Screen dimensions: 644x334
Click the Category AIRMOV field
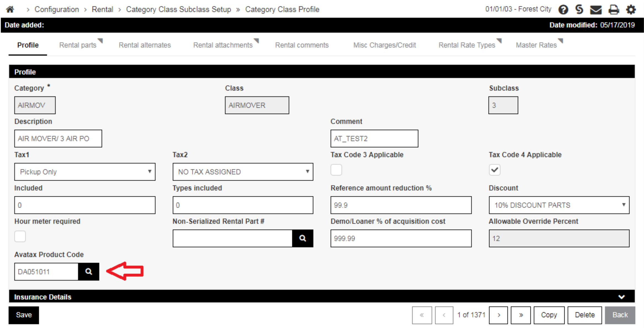35,105
